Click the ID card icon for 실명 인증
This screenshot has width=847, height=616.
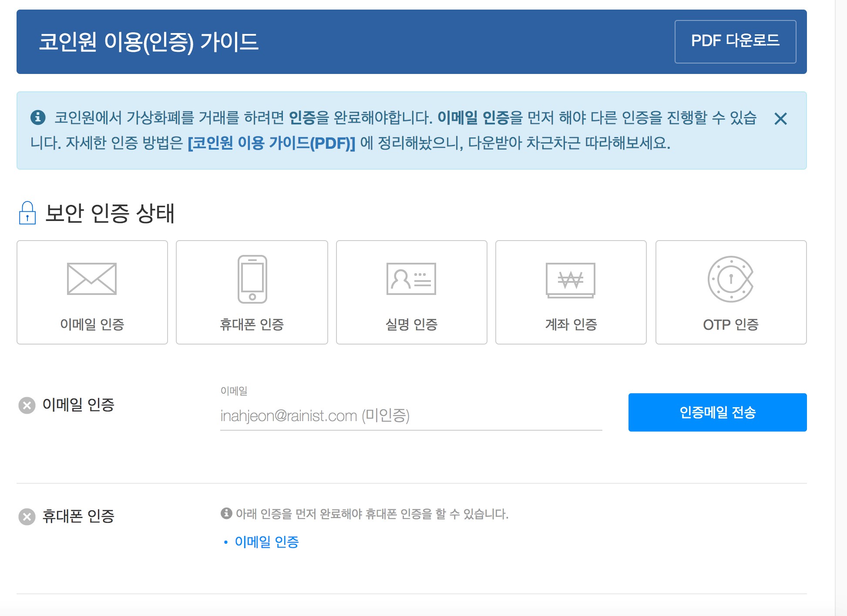pos(411,280)
